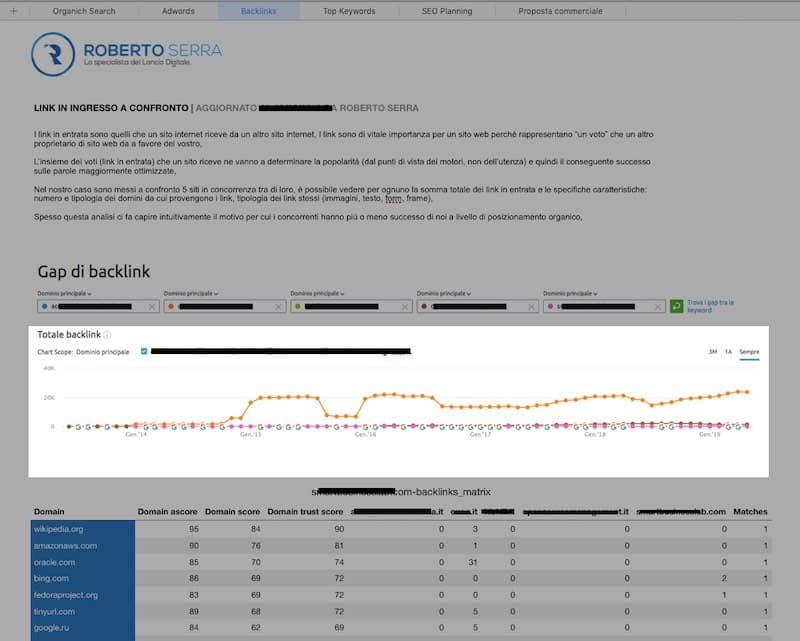The image size is (800, 641).
Task: Click the Gap di backlink heading
Action: coord(94,272)
